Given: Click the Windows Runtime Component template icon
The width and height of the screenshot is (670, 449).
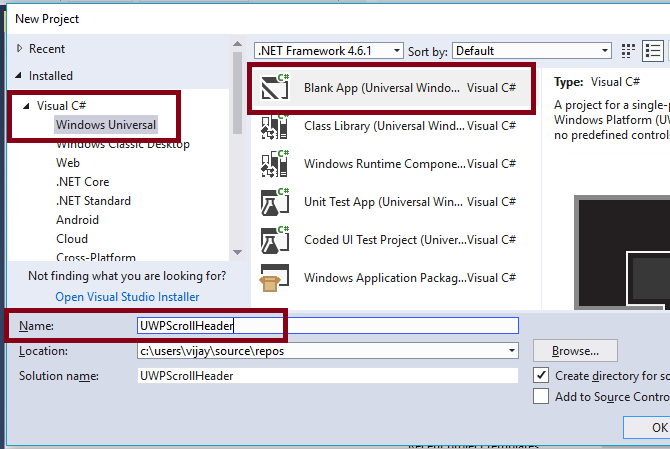Looking at the screenshot, I should click(275, 164).
